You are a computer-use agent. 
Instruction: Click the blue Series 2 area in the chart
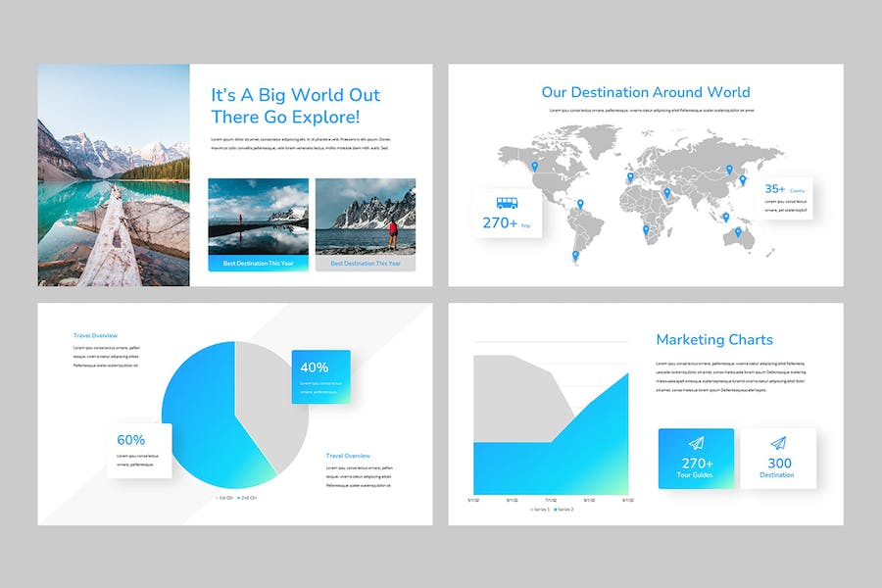click(x=568, y=461)
